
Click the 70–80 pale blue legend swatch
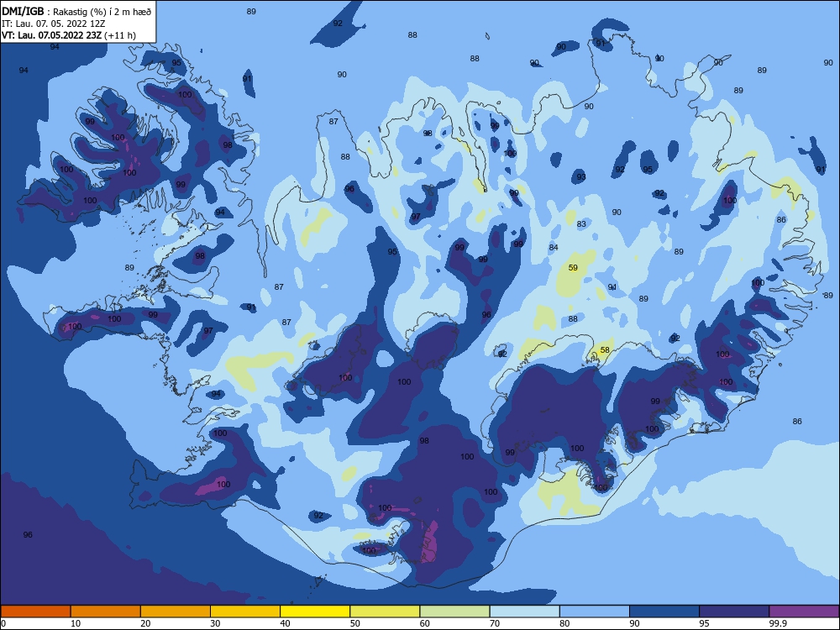point(524,612)
